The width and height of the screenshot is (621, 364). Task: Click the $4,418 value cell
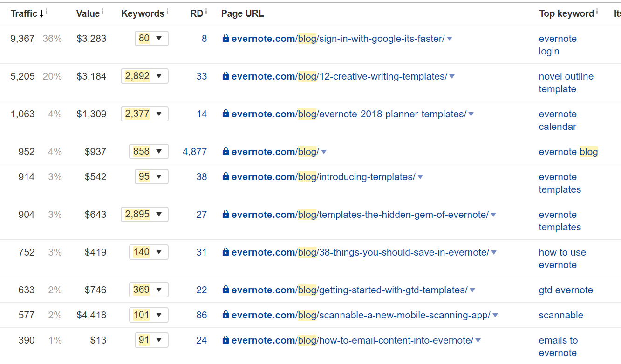pos(91,315)
